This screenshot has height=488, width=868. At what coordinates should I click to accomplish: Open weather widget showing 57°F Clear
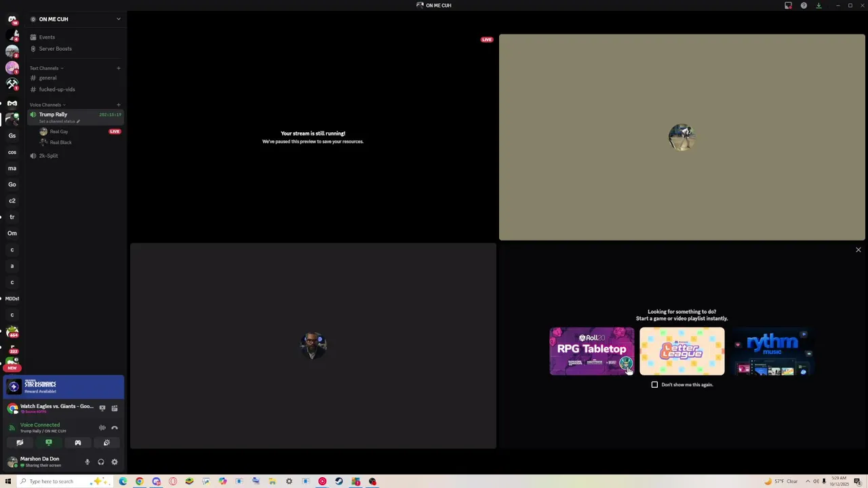tap(781, 481)
